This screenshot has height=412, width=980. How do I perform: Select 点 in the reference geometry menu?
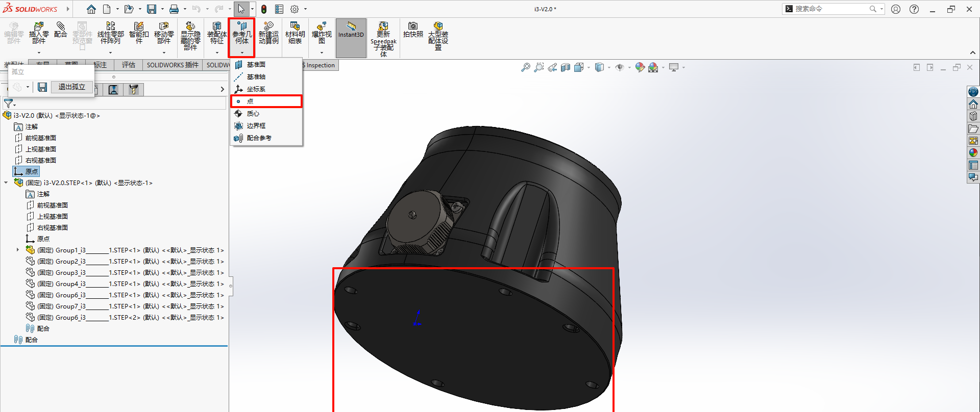(266, 101)
